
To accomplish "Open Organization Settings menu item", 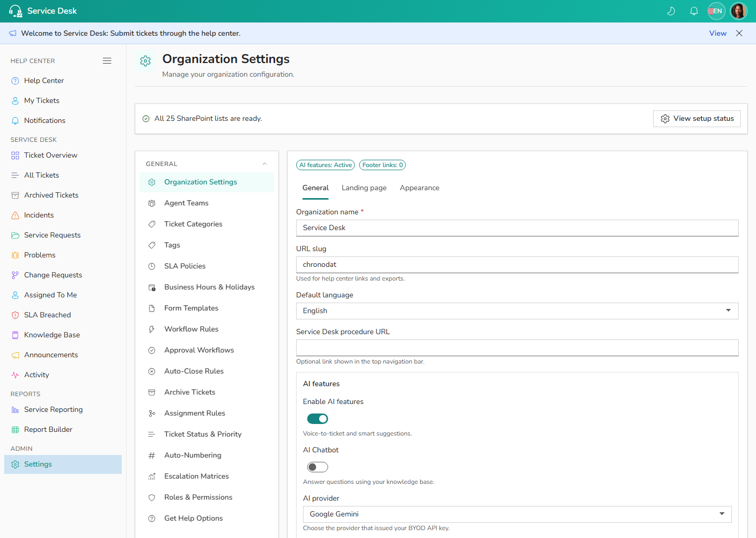I will coord(207,182).
